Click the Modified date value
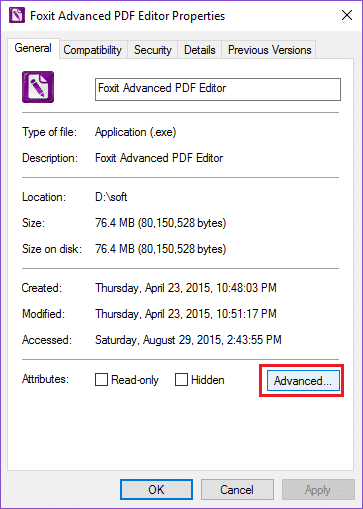 tap(186, 314)
